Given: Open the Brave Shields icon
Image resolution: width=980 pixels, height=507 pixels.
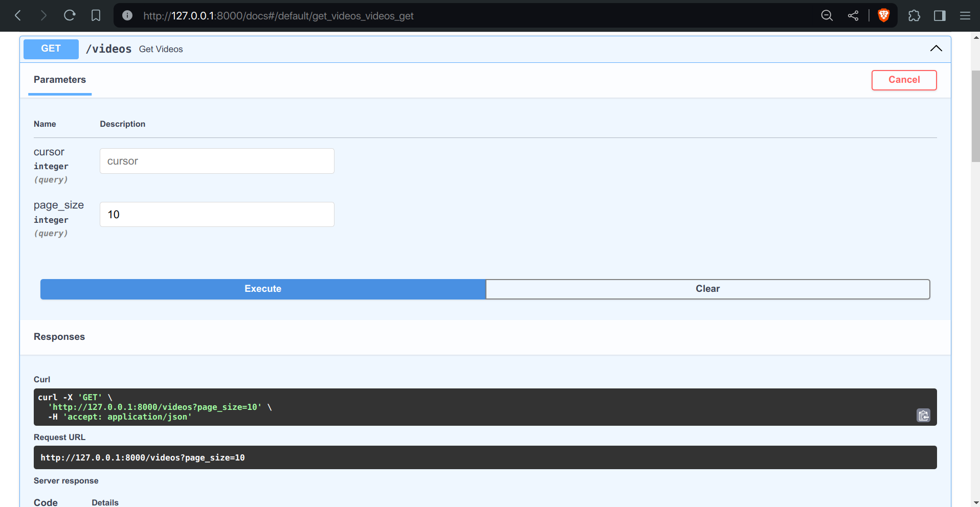Looking at the screenshot, I should pos(884,15).
